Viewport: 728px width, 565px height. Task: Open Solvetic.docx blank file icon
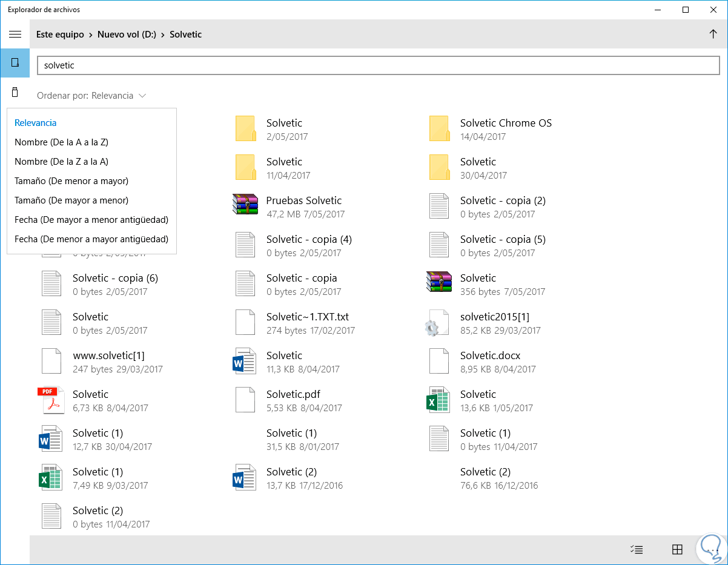pos(438,362)
